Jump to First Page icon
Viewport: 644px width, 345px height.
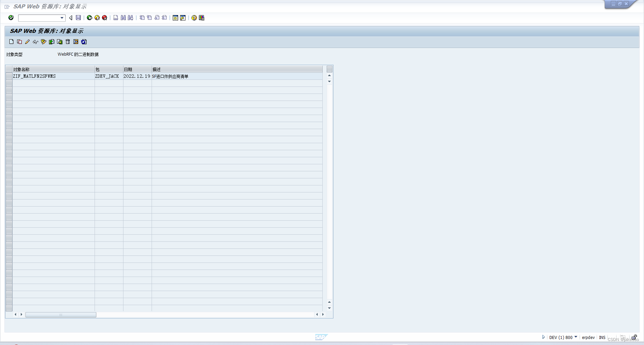tap(142, 18)
